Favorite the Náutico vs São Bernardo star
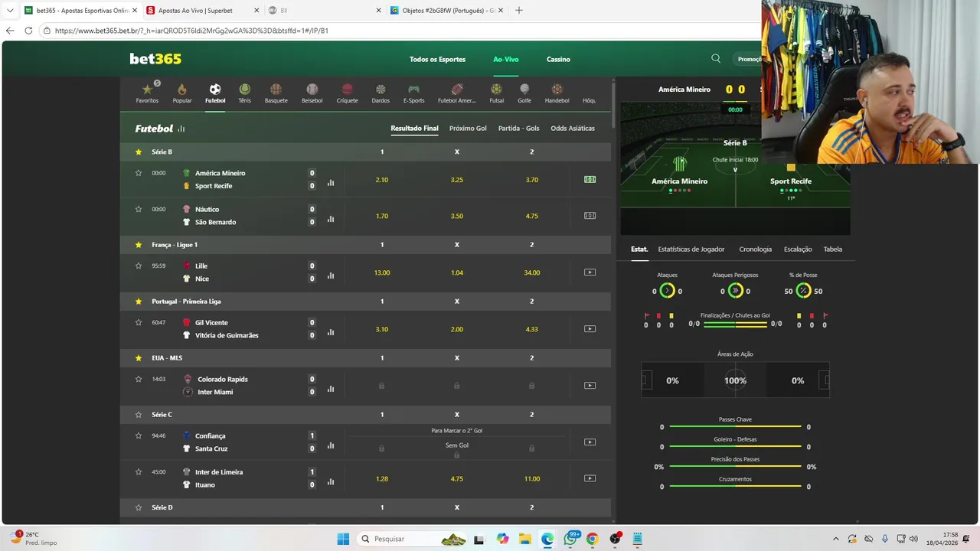Screen dimensions: 980x551 click(139, 209)
